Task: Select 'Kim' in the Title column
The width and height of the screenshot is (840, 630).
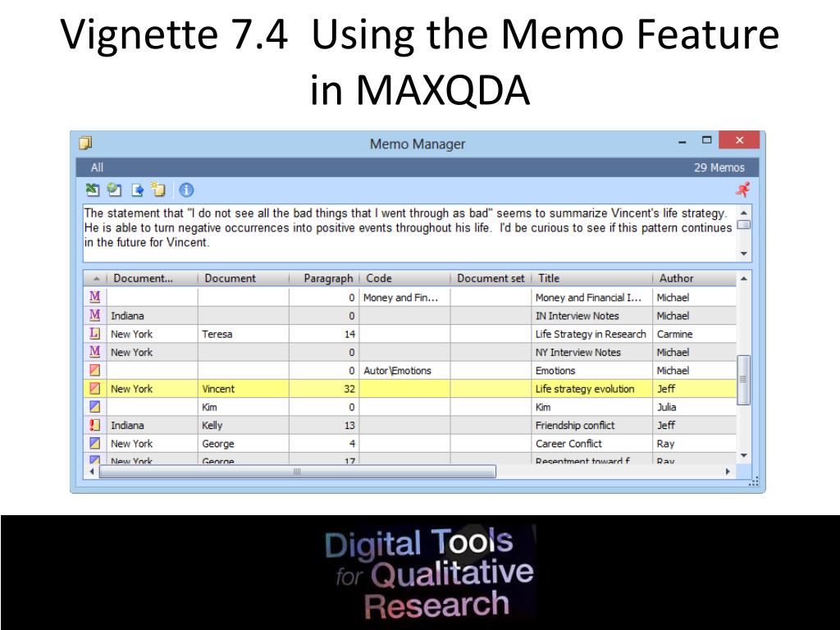Action: 543,407
